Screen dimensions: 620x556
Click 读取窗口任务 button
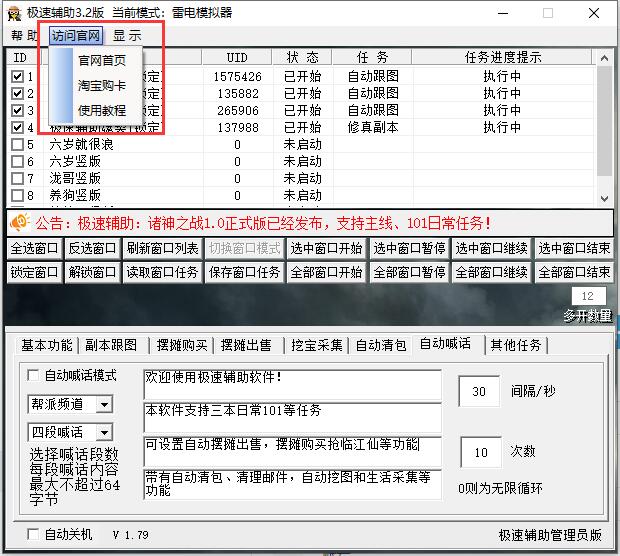click(163, 272)
